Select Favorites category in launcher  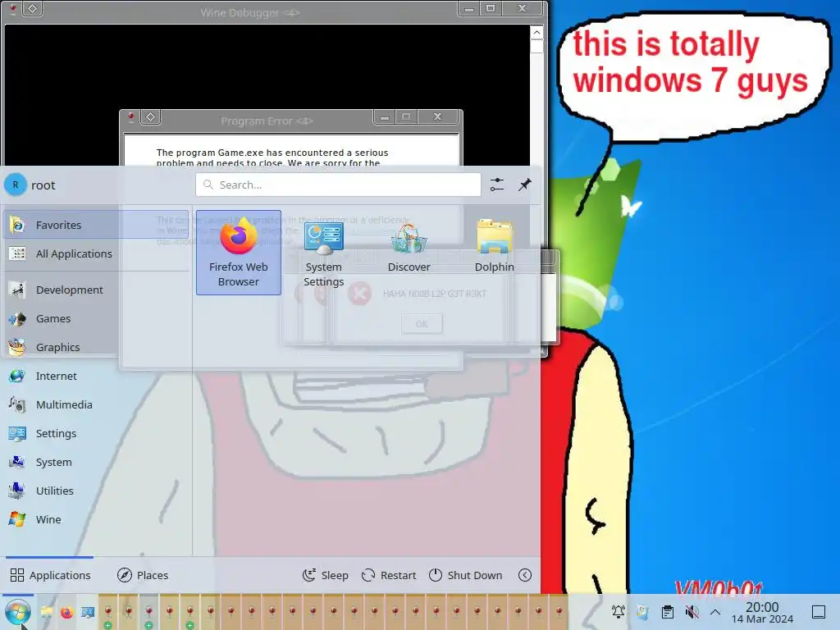pos(97,225)
